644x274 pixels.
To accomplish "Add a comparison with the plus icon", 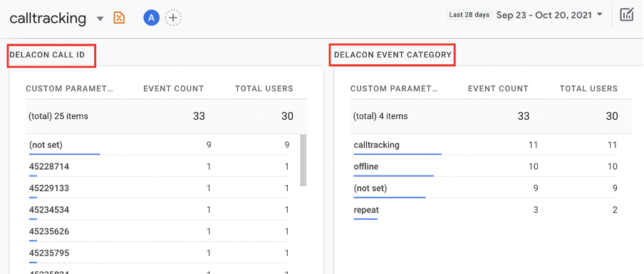I will [173, 18].
